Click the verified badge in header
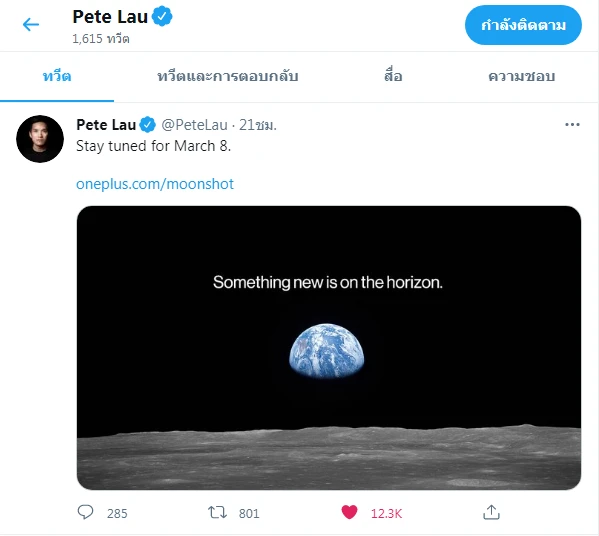The width and height of the screenshot is (599, 536). click(x=162, y=16)
